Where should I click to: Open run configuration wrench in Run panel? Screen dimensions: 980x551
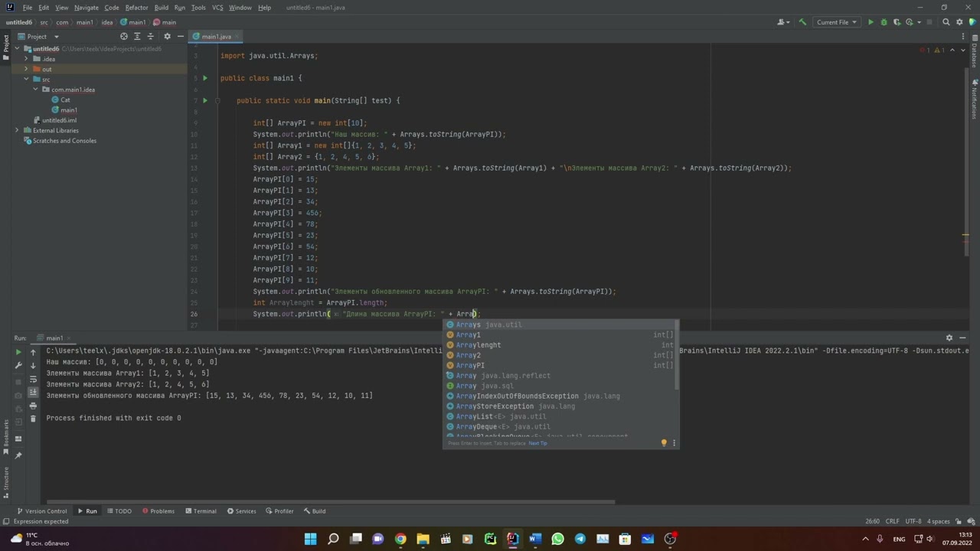point(18,366)
